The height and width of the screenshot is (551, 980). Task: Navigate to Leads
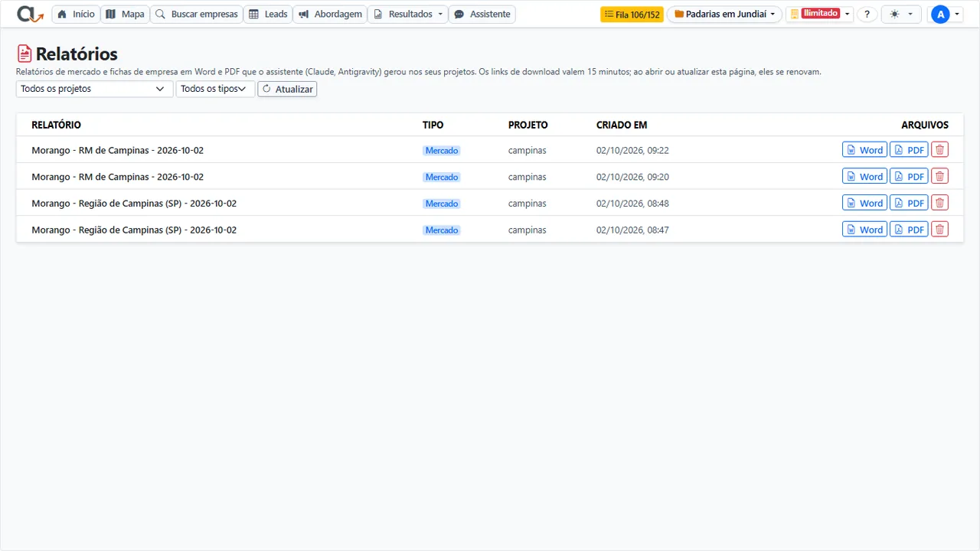pyautogui.click(x=268, y=14)
